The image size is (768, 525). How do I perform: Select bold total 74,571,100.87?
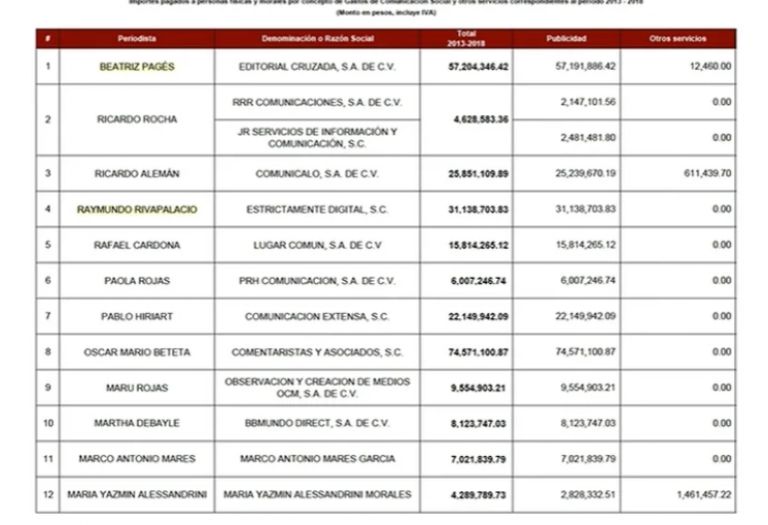pyautogui.click(x=478, y=353)
